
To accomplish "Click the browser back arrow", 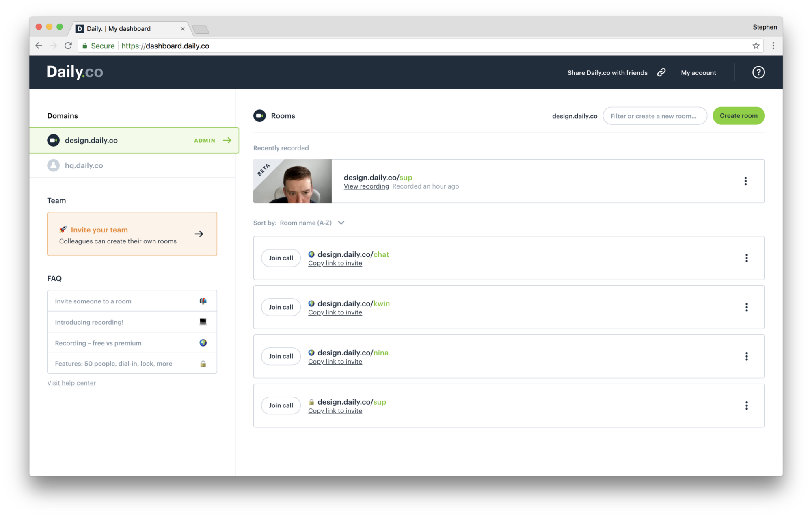I will click(x=39, y=46).
